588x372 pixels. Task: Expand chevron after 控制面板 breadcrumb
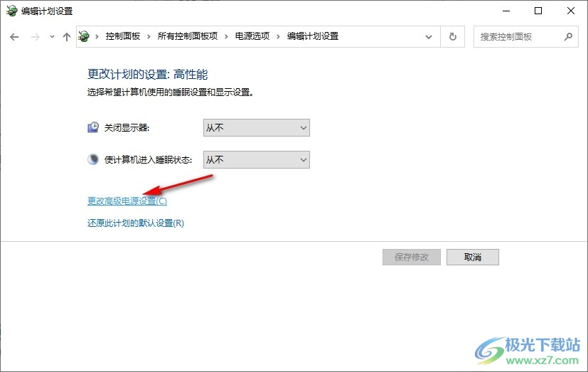[x=149, y=37]
